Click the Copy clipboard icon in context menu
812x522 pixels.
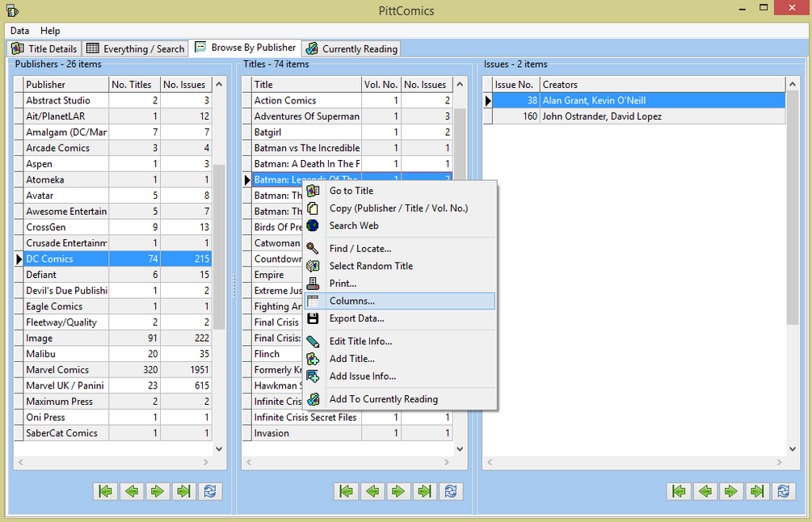pyautogui.click(x=313, y=208)
